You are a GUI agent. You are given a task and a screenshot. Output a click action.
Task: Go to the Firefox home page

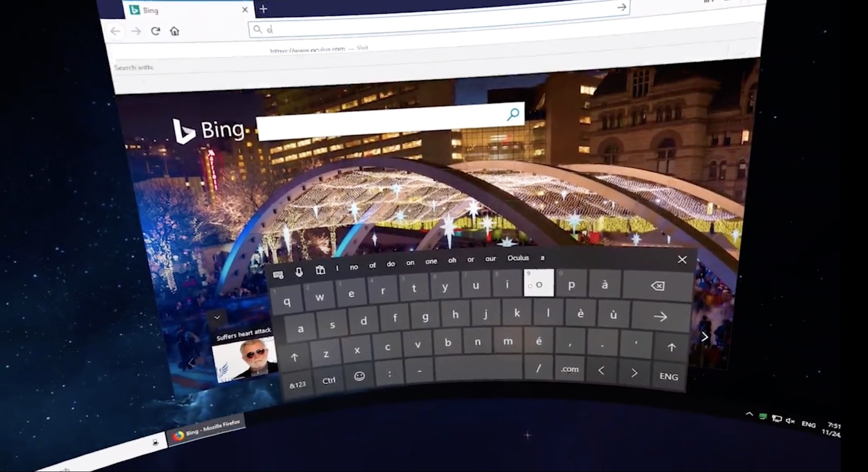pyautogui.click(x=174, y=31)
